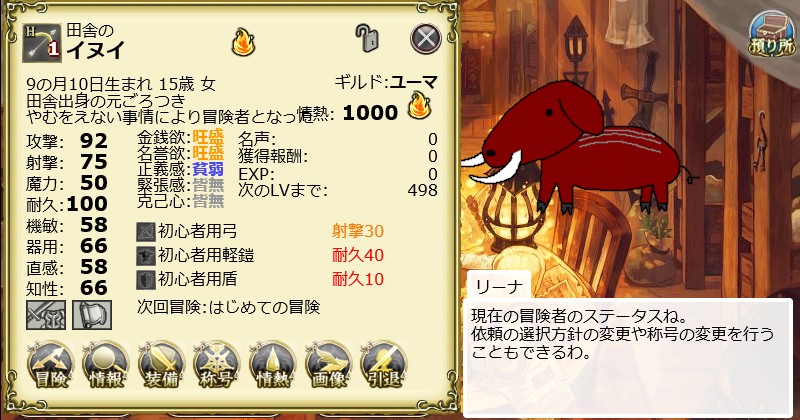The height and width of the screenshot is (420, 800).
Task: Select the 初心者用弓 equipment row
Action: tap(260, 232)
